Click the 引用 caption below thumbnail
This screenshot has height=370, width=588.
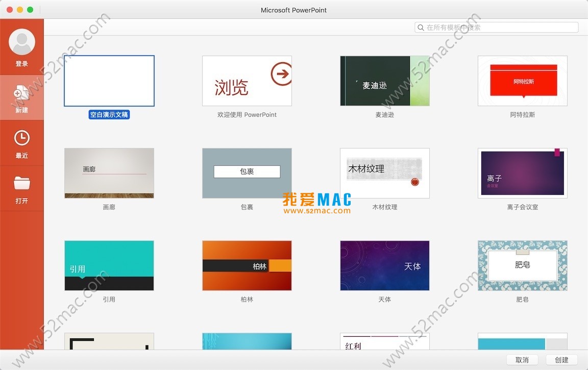109,299
